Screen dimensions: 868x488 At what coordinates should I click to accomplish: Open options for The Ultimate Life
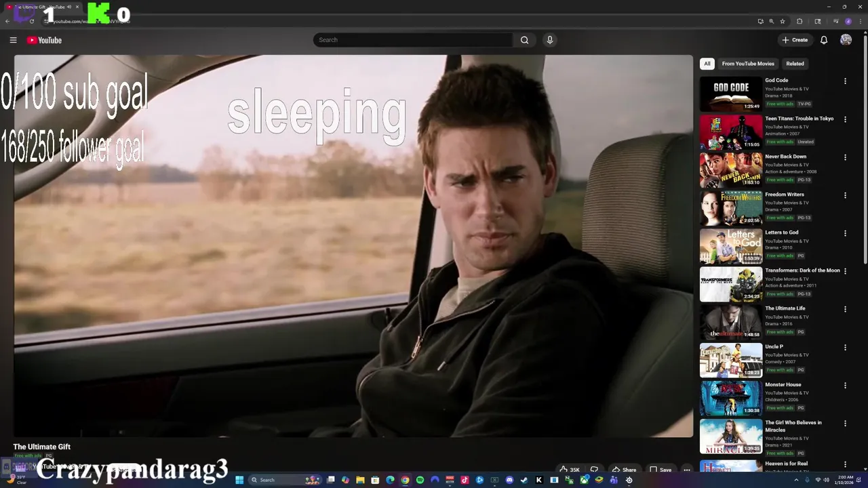point(845,309)
